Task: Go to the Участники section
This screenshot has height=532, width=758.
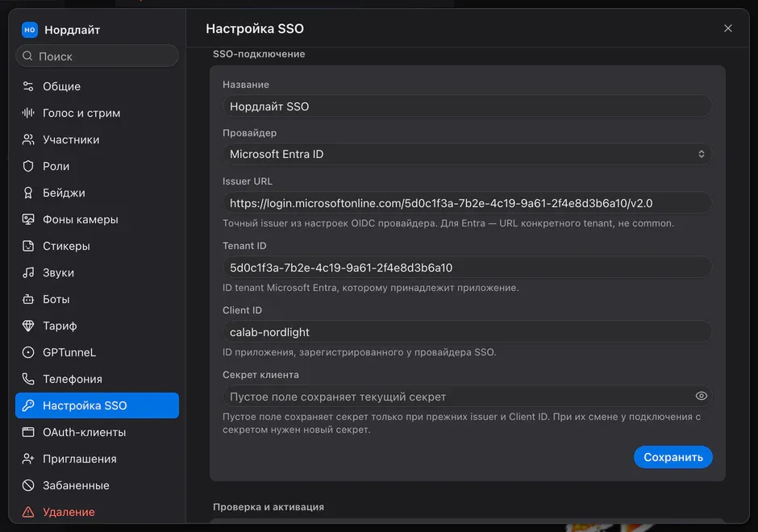Action: point(97,139)
